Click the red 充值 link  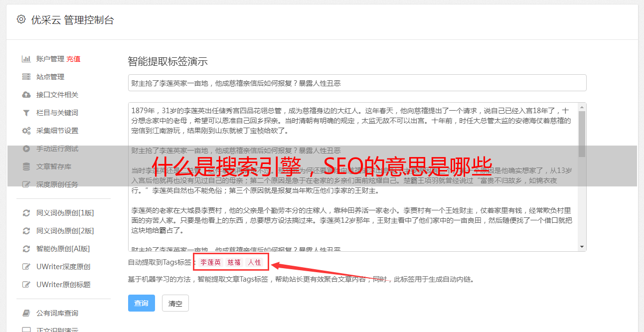pyautogui.click(x=73, y=59)
